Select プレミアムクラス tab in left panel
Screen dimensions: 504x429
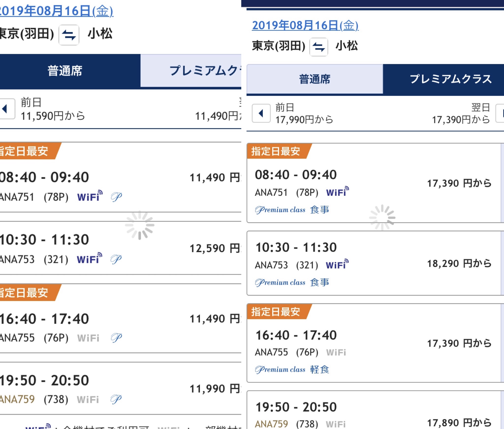(191, 71)
